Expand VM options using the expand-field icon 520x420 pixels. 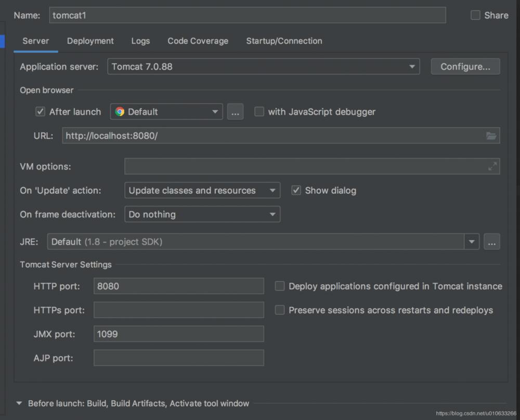[492, 166]
